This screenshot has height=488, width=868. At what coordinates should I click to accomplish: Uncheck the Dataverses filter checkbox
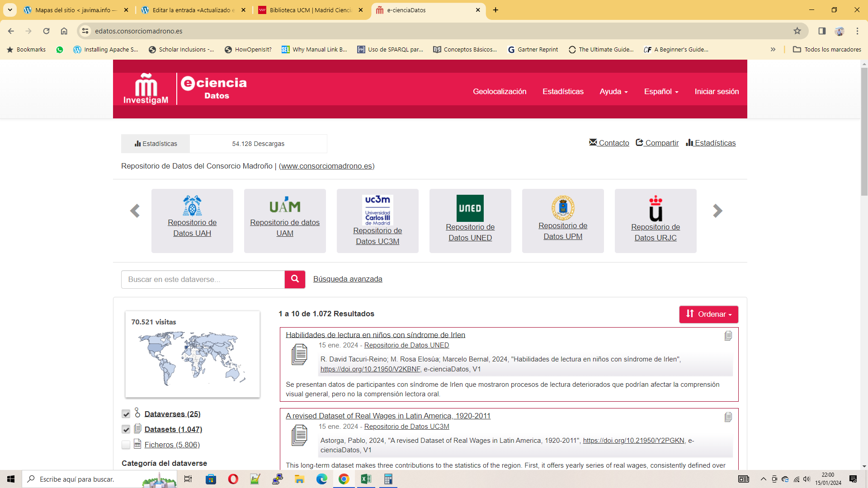pos(126,414)
